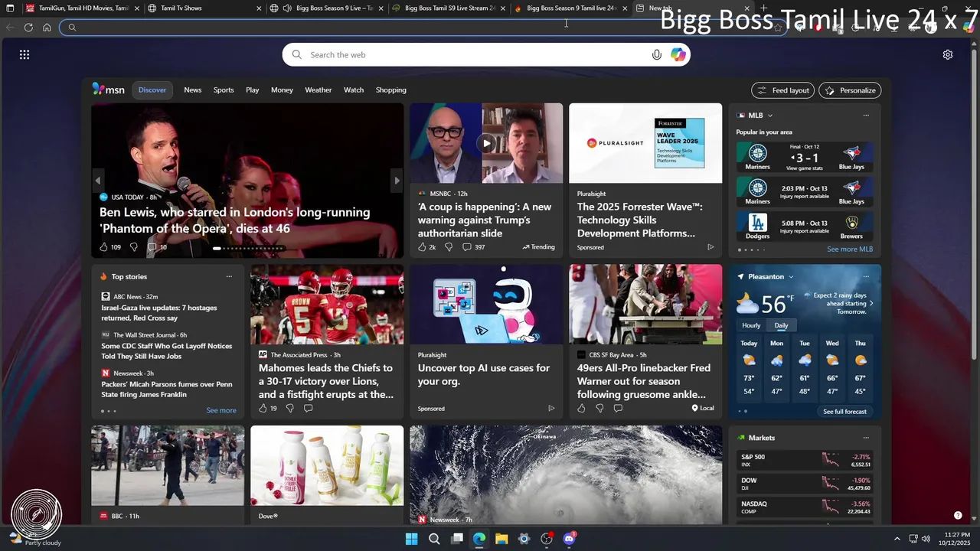
Task: Open the apps grid launcher icon
Action: coord(24,54)
